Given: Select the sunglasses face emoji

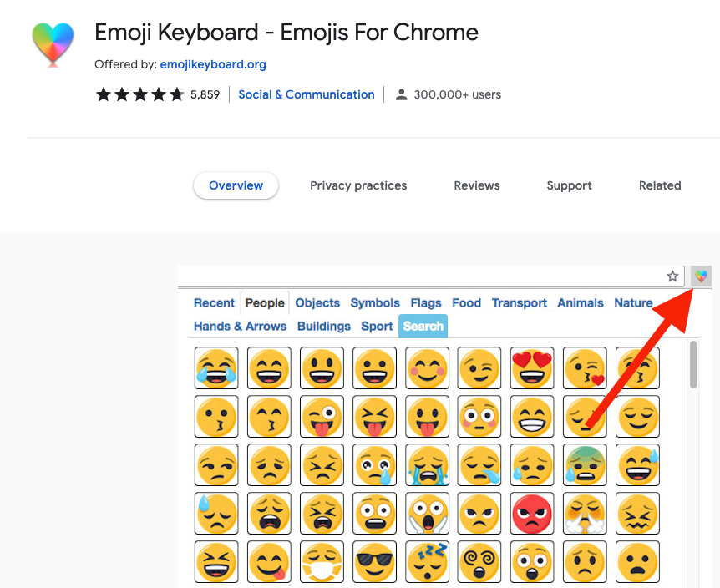Looking at the screenshot, I should click(x=374, y=561).
